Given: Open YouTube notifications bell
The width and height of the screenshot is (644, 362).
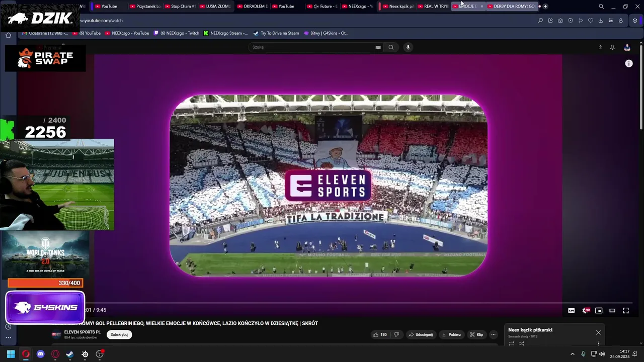Looking at the screenshot, I should point(612,47).
